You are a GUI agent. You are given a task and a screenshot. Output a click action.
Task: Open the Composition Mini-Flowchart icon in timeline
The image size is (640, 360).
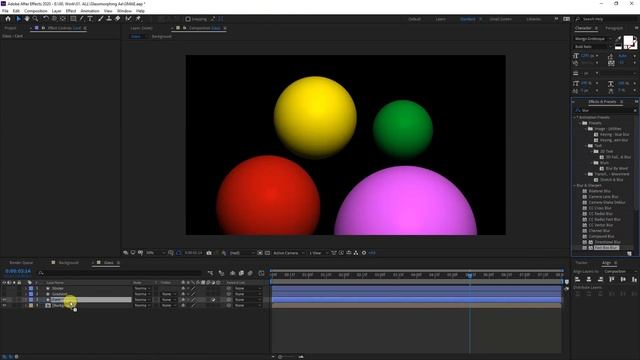(210, 273)
